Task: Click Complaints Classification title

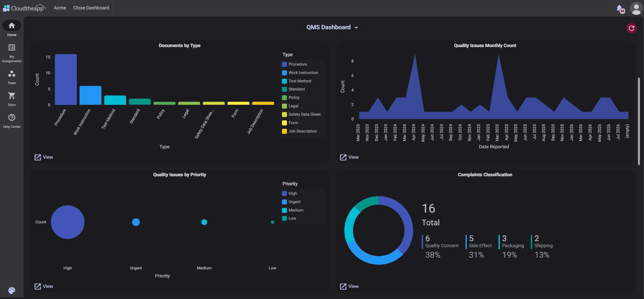Action: (x=485, y=175)
